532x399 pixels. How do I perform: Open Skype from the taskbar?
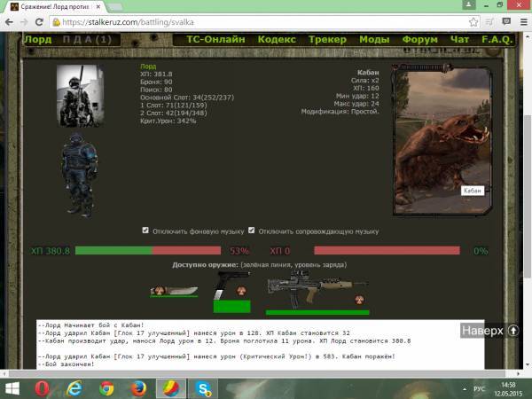pyautogui.click(x=203, y=387)
